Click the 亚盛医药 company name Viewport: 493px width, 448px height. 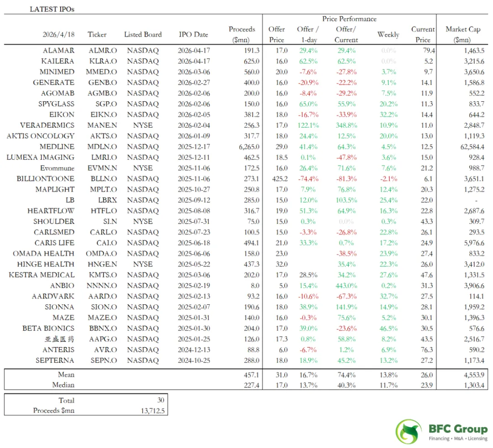point(59,339)
